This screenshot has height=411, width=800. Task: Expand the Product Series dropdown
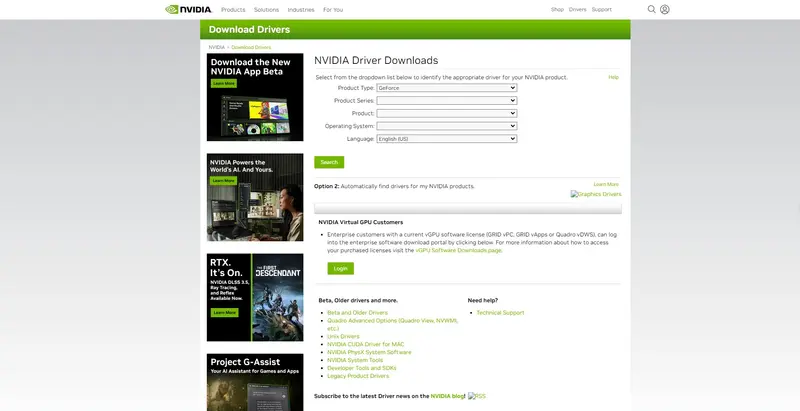[446, 101]
